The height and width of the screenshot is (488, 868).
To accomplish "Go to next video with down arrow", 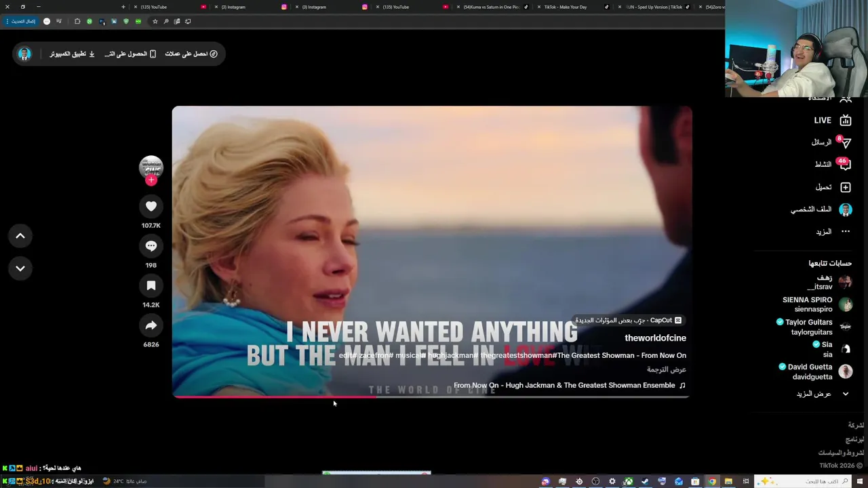I will pyautogui.click(x=20, y=268).
